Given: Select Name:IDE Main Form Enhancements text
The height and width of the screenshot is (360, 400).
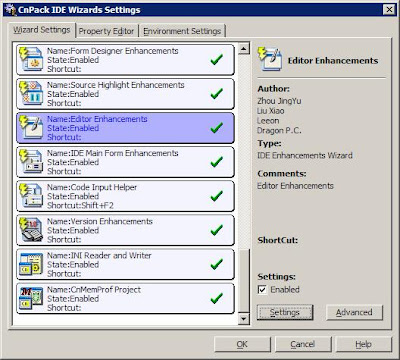Looking at the screenshot, I should click(113, 153).
